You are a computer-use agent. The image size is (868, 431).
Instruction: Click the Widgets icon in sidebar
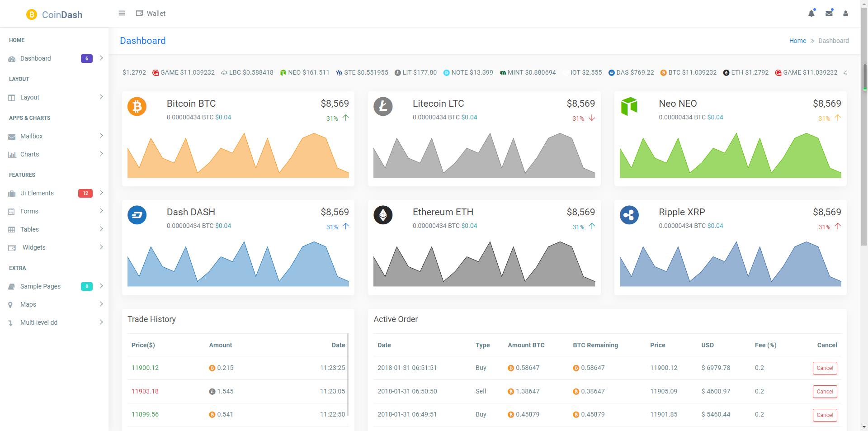click(x=12, y=248)
